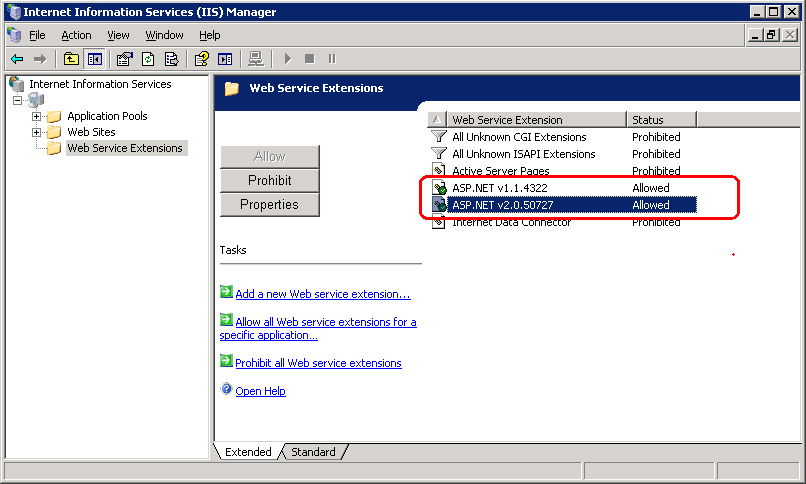806x484 pixels.
Task: Click the Properties button
Action: click(x=270, y=204)
